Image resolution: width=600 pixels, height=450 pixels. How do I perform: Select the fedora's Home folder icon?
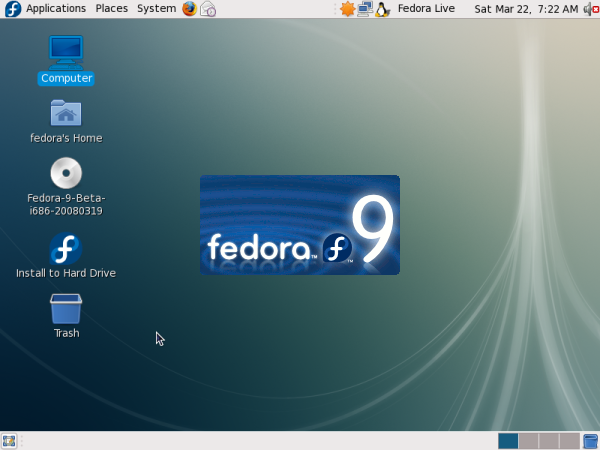66,113
